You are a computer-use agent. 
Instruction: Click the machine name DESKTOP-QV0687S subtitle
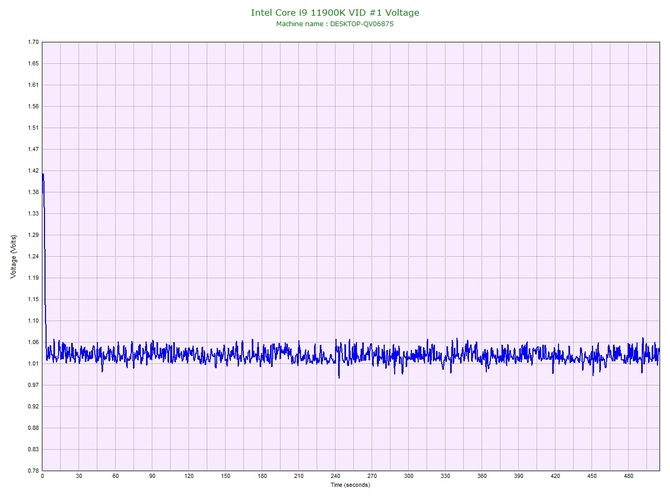tap(334, 23)
